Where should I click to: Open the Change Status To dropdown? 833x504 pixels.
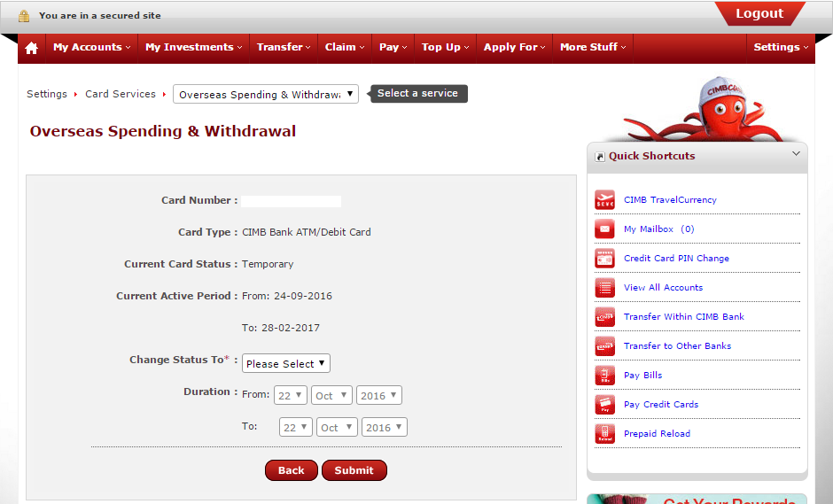tap(286, 363)
